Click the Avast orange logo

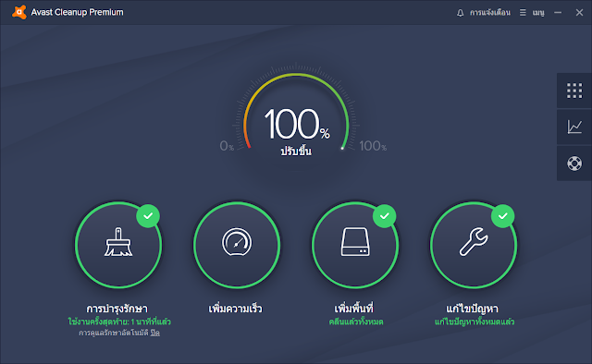point(19,12)
